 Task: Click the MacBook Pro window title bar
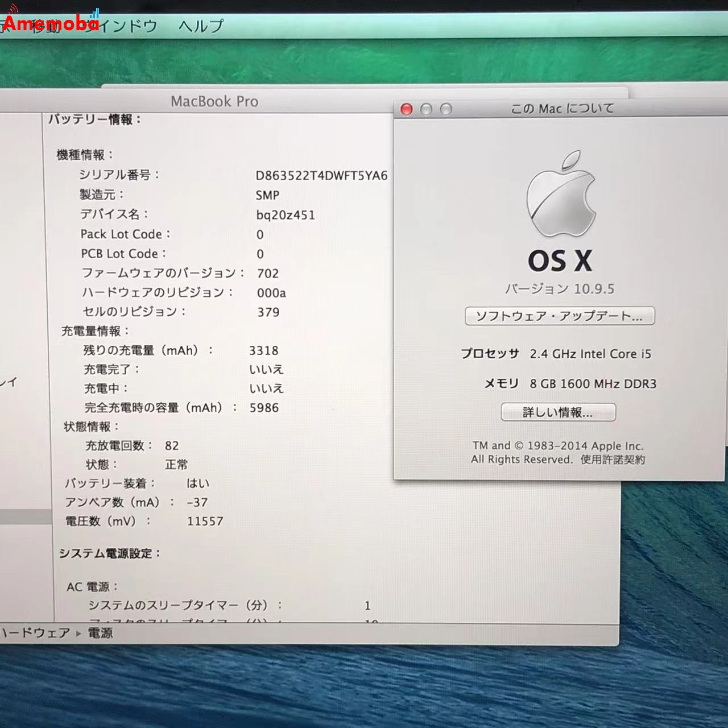click(215, 101)
